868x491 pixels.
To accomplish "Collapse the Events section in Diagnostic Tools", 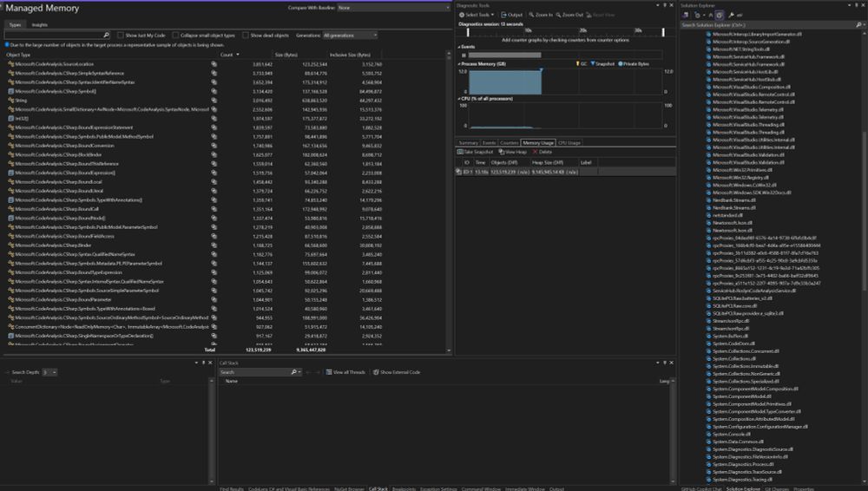I will point(459,47).
